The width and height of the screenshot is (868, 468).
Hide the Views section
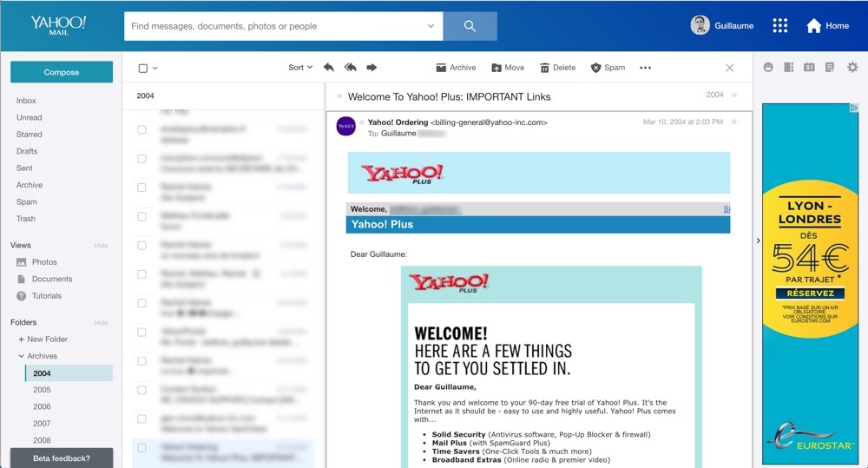101,246
